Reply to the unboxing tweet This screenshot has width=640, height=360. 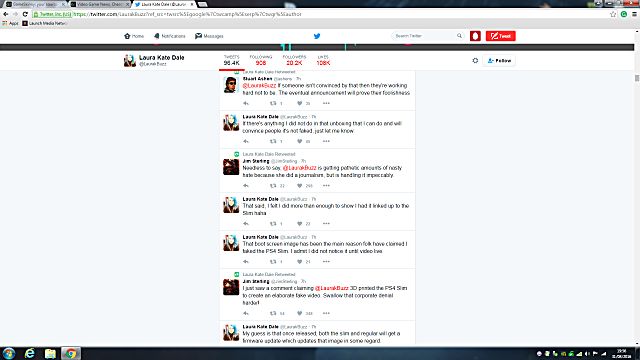(x=246, y=141)
